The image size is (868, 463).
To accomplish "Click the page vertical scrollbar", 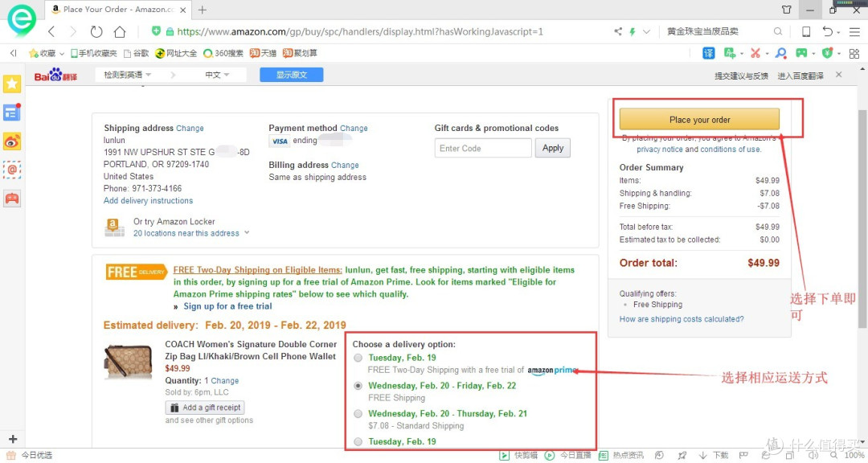I will 863,219.
